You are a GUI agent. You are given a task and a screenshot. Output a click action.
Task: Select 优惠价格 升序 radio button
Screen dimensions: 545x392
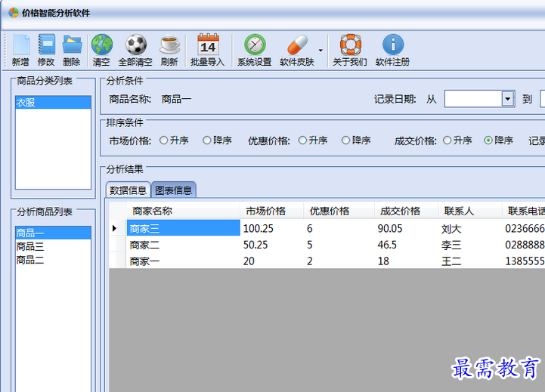(x=302, y=140)
